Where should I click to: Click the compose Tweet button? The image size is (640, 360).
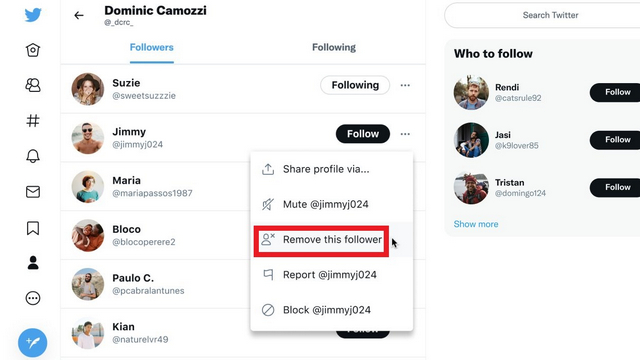click(x=33, y=342)
